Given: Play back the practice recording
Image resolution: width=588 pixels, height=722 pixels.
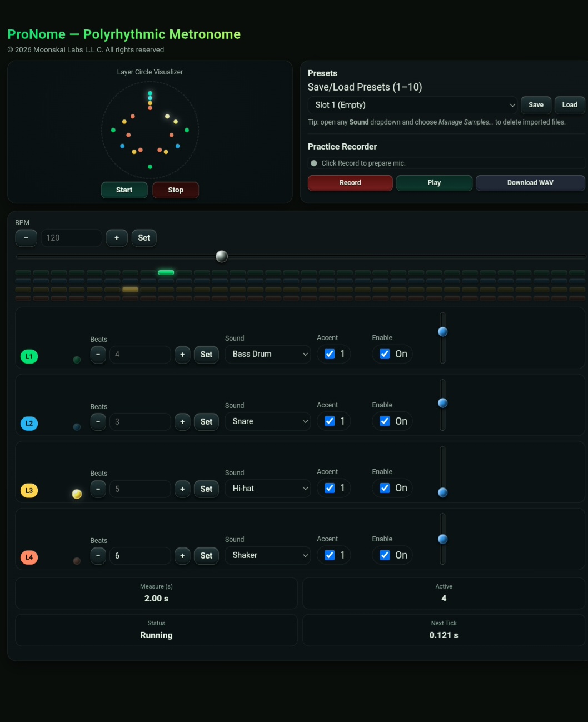Looking at the screenshot, I should [x=434, y=183].
